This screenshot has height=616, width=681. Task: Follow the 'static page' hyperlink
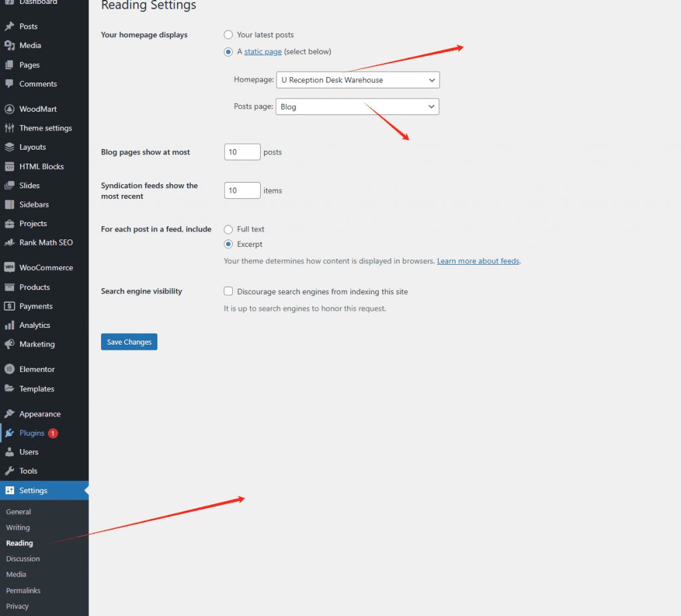point(263,52)
